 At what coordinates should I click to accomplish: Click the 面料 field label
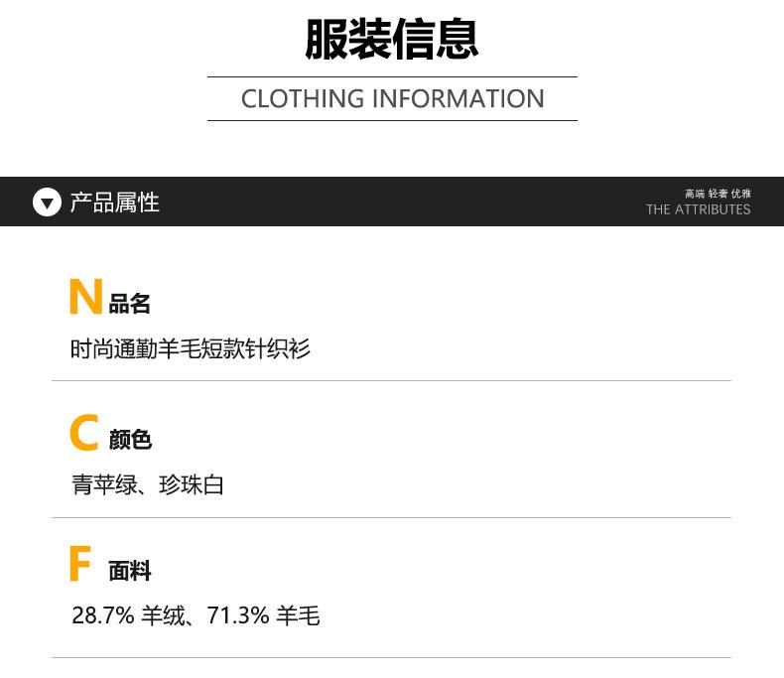(130, 571)
